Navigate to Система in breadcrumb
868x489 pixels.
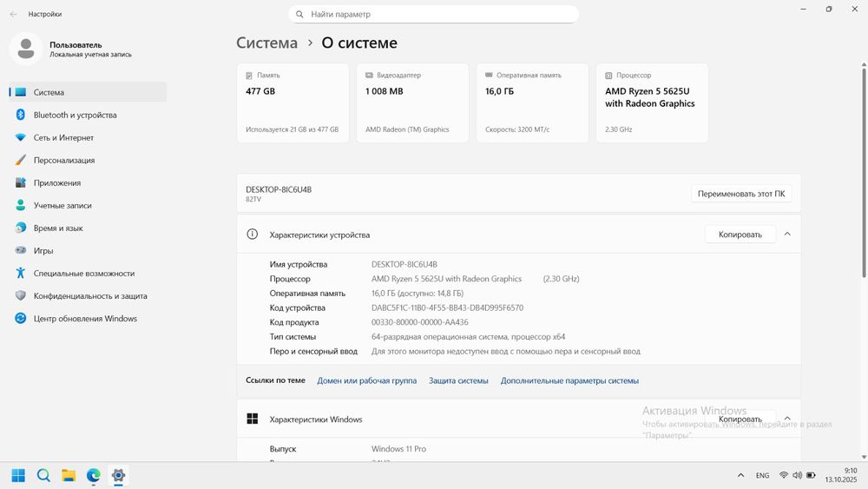coord(266,43)
